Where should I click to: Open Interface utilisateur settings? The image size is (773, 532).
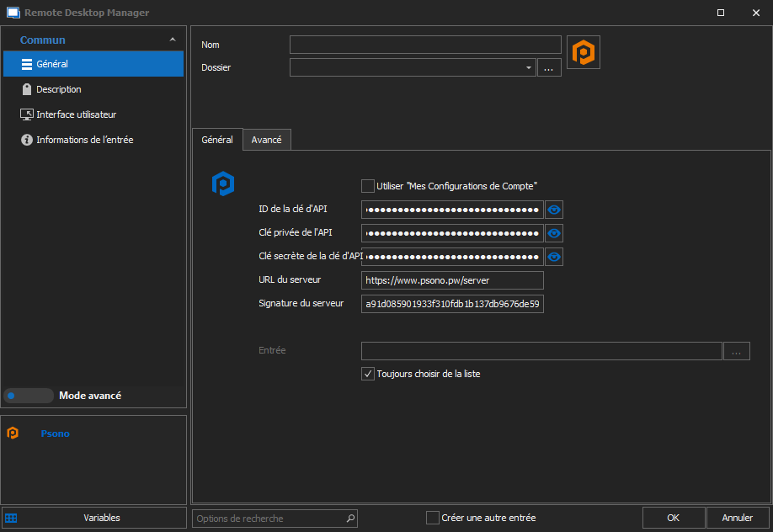point(76,114)
